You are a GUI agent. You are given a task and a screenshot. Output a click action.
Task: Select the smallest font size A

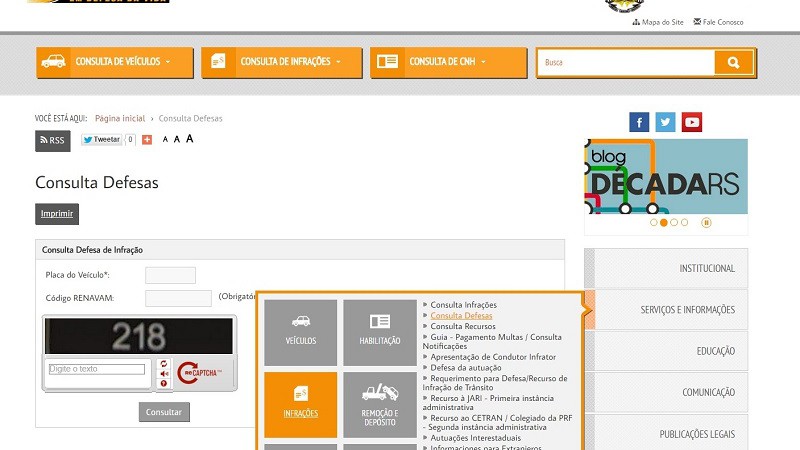[165, 139]
